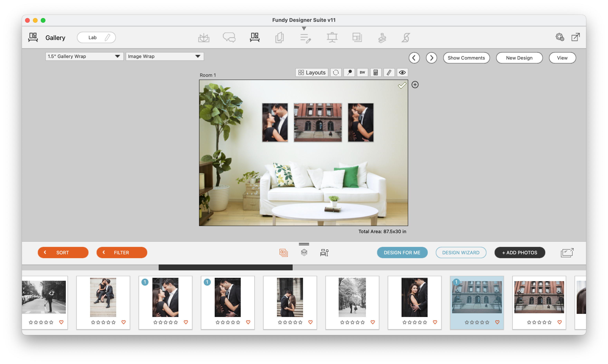Toggle the heart on the last red building photo

[x=559, y=322]
